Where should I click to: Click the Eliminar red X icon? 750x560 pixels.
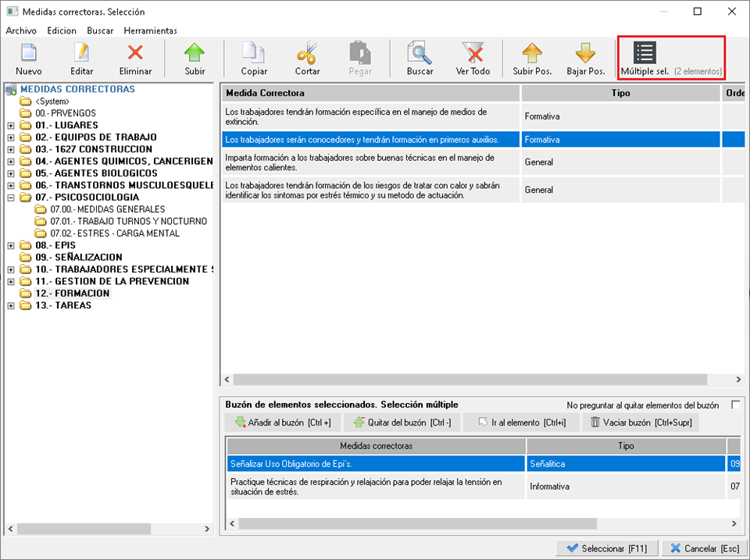click(135, 54)
